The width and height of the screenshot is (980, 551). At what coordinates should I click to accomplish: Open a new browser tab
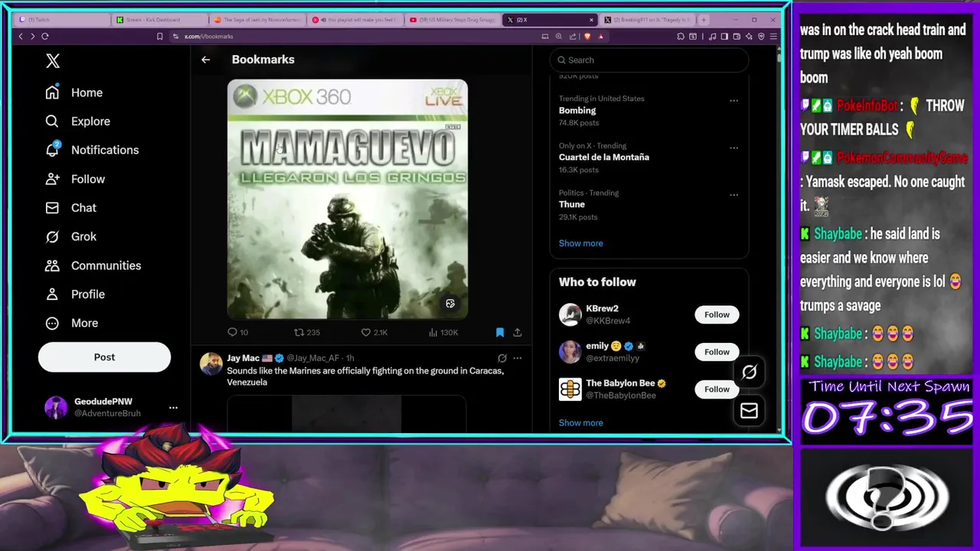704,20
